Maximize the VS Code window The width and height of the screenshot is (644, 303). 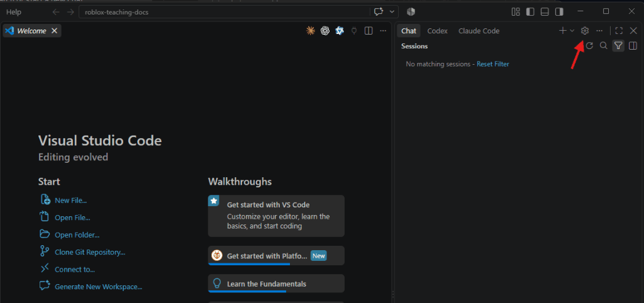[606, 11]
